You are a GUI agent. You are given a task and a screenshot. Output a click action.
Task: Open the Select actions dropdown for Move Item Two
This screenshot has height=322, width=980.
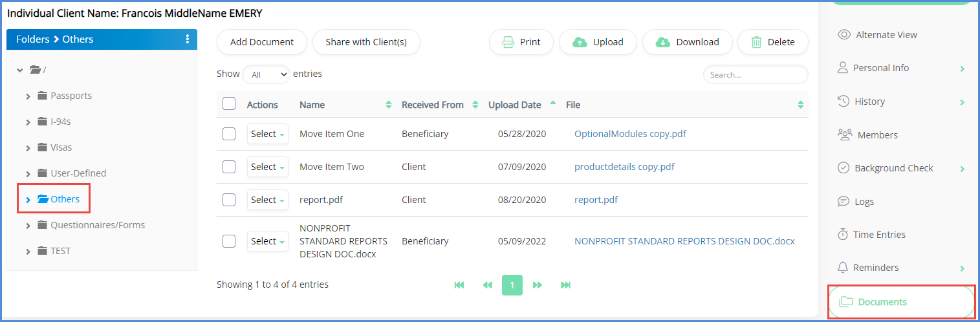point(268,167)
